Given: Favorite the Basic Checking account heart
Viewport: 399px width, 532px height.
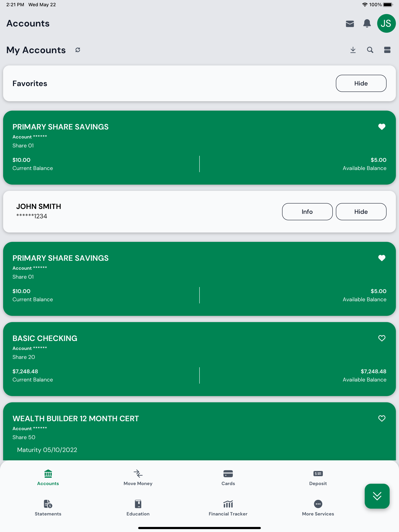Looking at the screenshot, I should coord(382,338).
